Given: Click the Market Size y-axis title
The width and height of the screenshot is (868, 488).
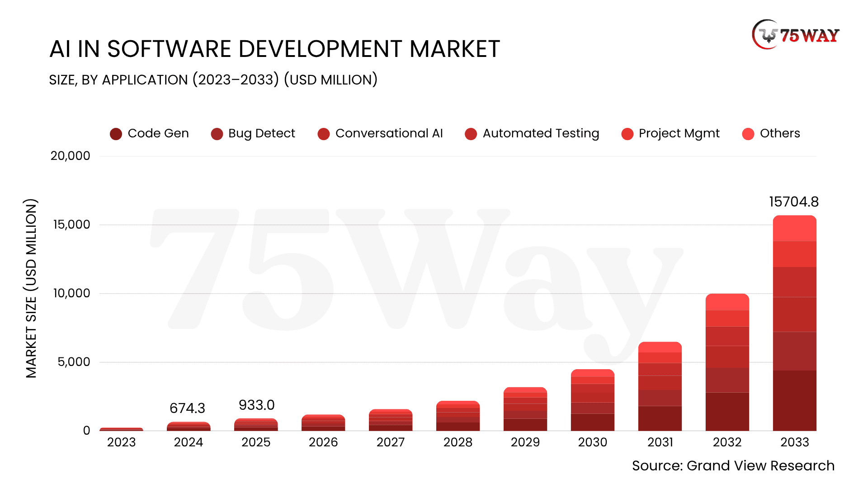Looking at the screenshot, I should tap(31, 288).
